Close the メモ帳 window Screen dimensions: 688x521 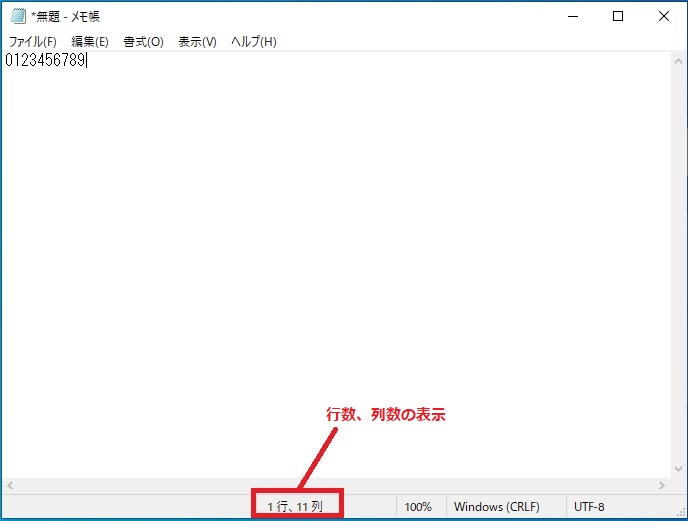click(x=664, y=17)
